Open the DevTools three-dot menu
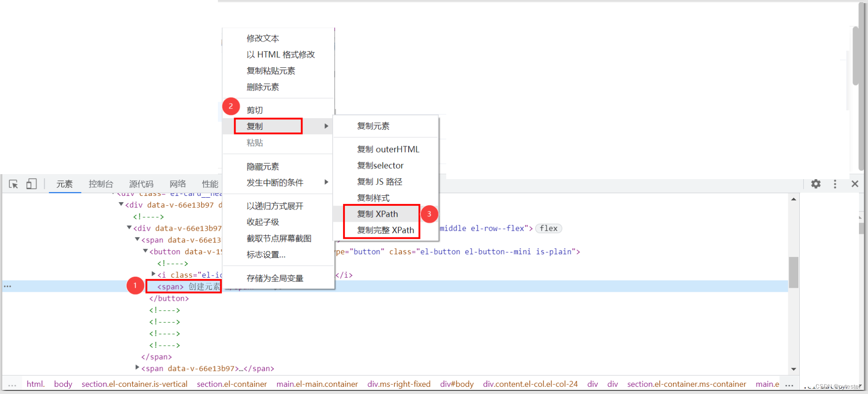This screenshot has height=394, width=868. pos(835,184)
